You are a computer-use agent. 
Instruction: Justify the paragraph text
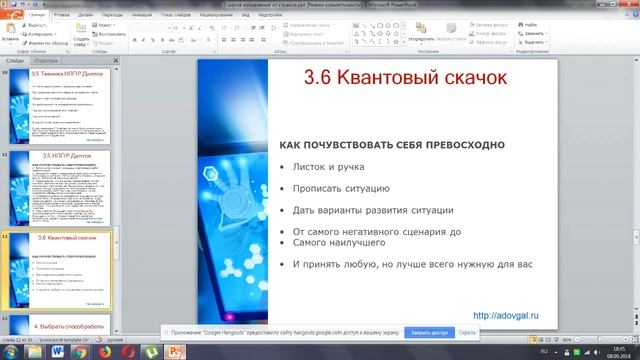(252, 40)
